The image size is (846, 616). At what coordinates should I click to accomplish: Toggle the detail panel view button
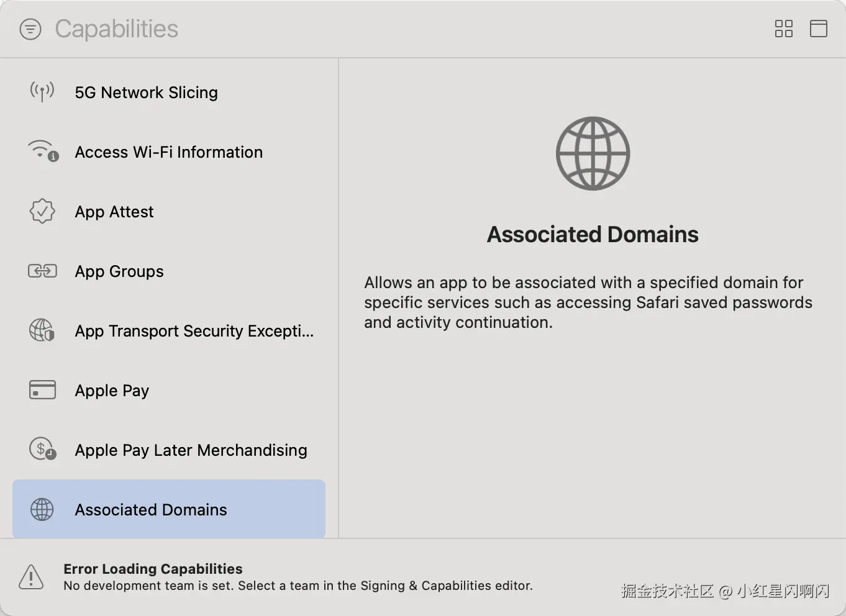(818, 29)
